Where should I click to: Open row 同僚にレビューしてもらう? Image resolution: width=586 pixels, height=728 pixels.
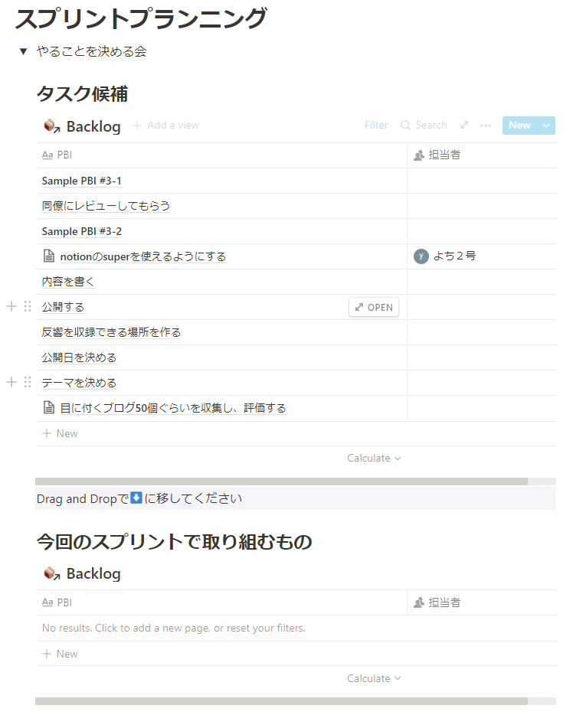[x=106, y=206]
